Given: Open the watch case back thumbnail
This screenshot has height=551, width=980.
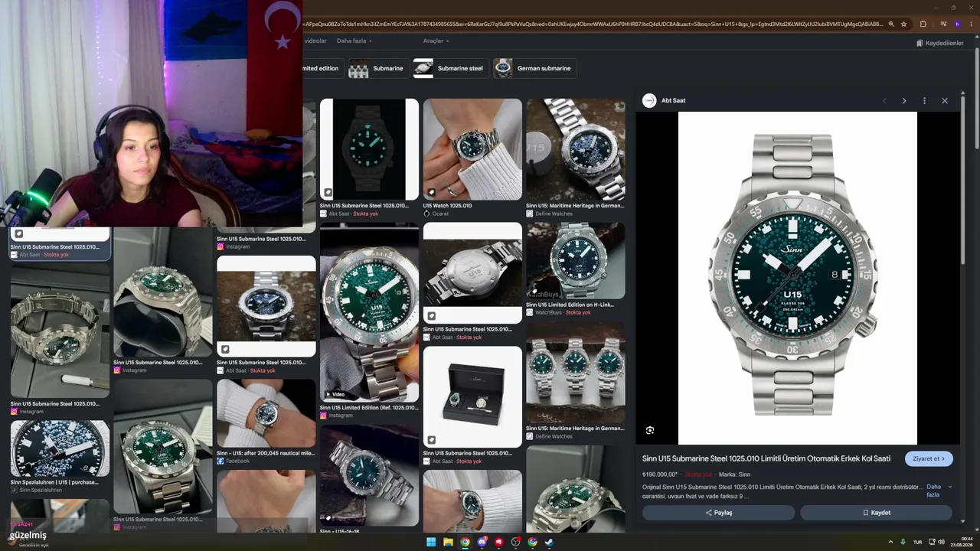Looking at the screenshot, I should (x=472, y=273).
